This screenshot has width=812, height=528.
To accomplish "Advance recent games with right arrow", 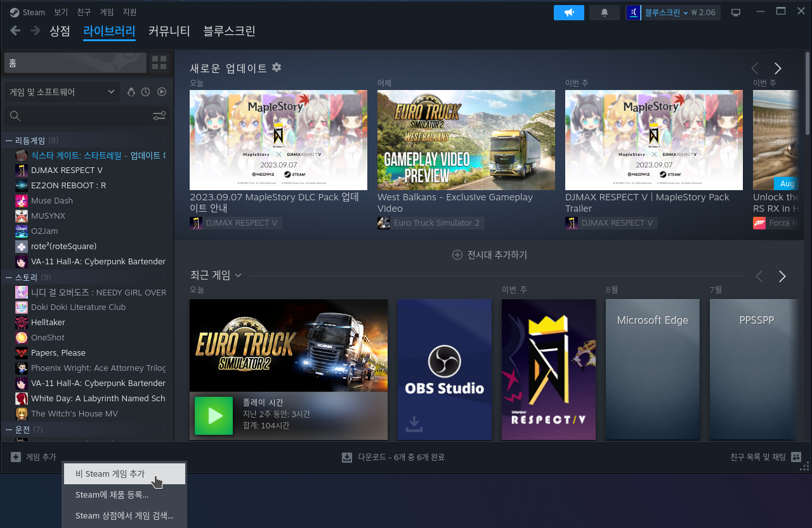I will (x=782, y=276).
